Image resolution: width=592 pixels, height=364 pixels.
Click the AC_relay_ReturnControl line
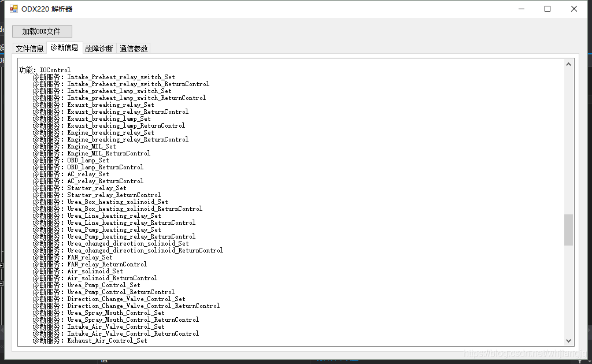coord(88,181)
